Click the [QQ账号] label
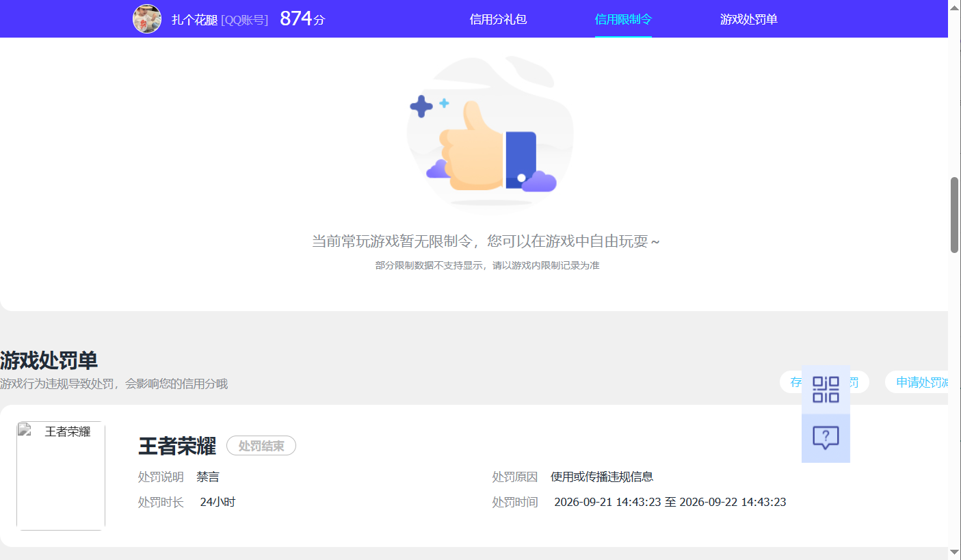 tap(244, 20)
